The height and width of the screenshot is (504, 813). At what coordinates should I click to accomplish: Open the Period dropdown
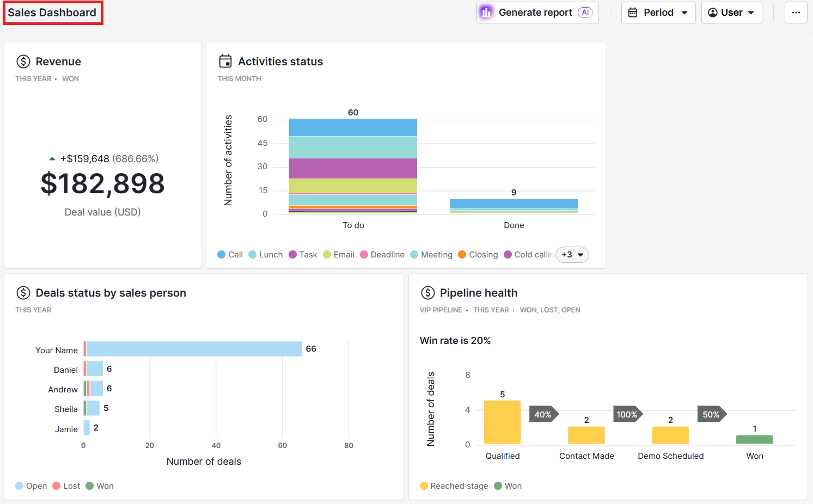pyautogui.click(x=658, y=12)
